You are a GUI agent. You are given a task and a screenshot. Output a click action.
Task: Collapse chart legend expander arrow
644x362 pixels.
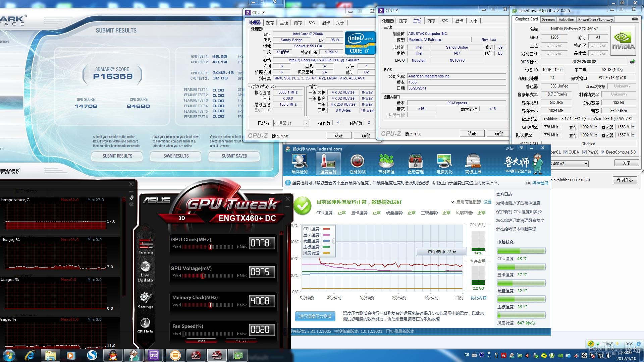pos(333,241)
